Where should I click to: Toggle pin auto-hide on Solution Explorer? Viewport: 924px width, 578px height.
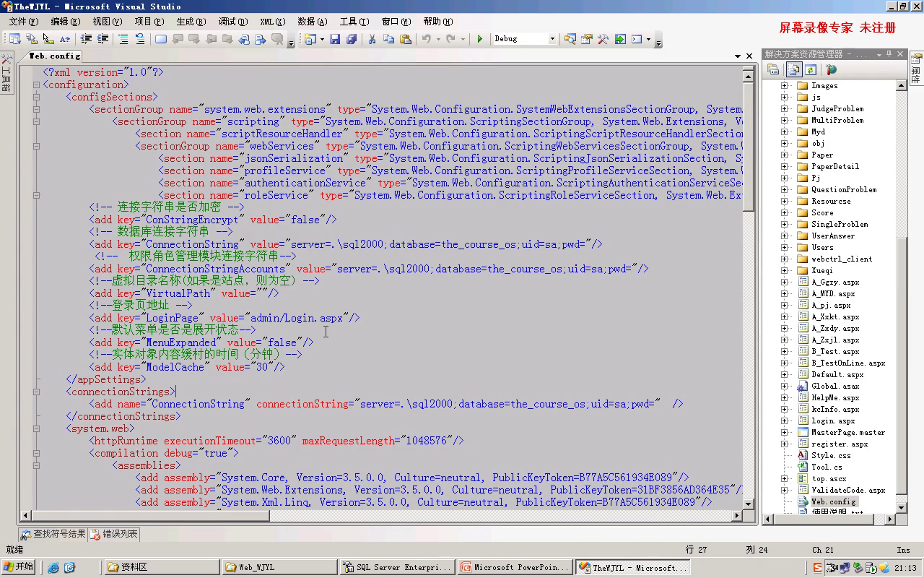coord(889,54)
